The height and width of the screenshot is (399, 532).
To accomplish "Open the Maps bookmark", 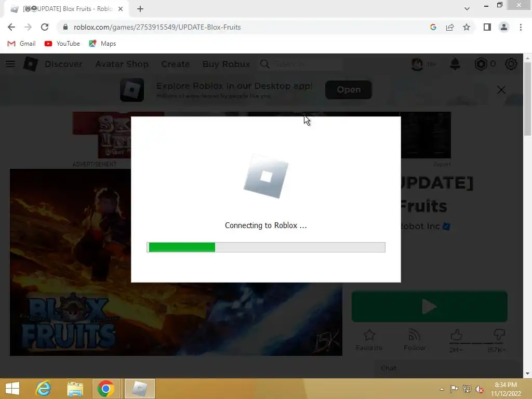I will click(x=102, y=44).
